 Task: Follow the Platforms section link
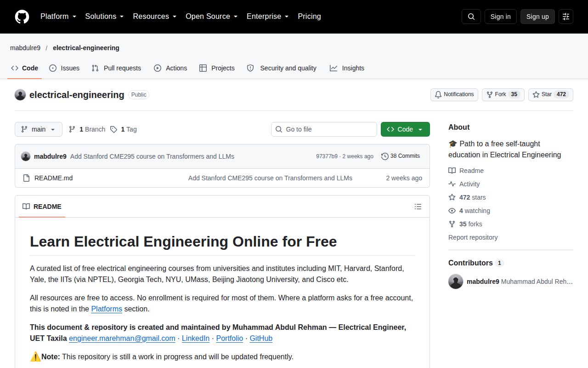pos(107,309)
